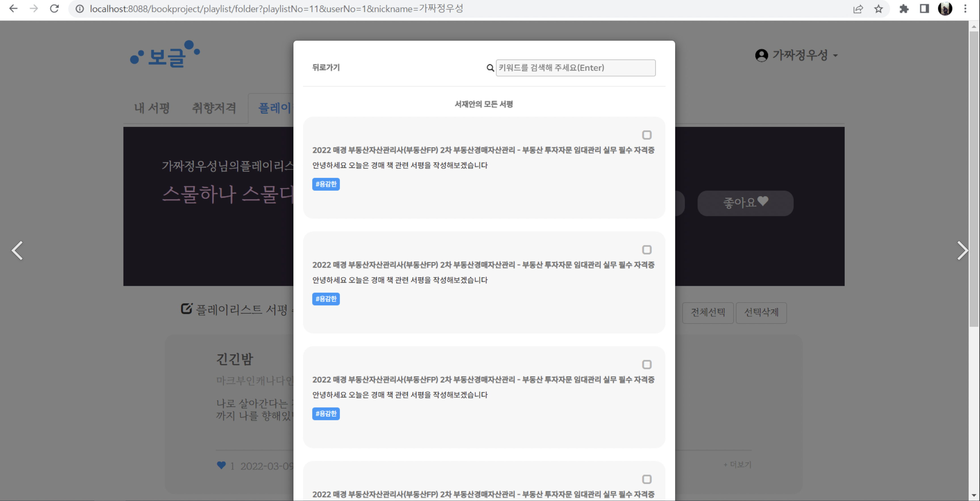Click the + 더보기 link

pyautogui.click(x=737, y=464)
